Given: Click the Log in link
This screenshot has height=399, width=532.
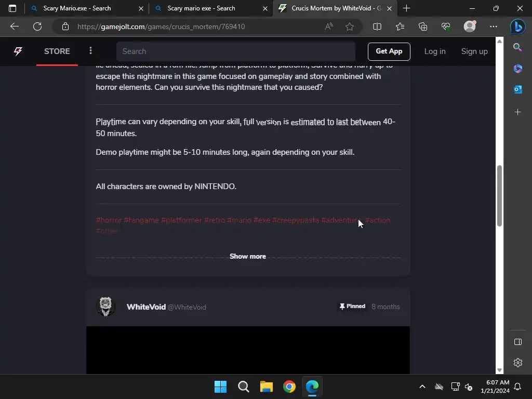Looking at the screenshot, I should 435,51.
